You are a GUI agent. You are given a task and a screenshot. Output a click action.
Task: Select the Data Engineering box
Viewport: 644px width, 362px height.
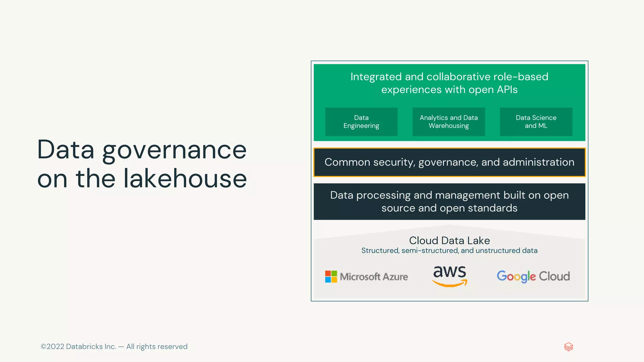pyautogui.click(x=361, y=122)
